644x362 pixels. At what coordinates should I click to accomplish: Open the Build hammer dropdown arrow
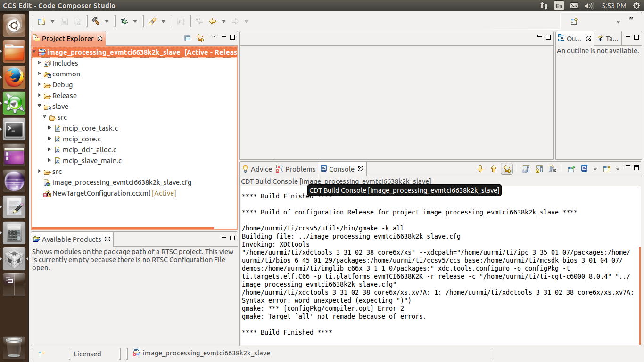point(107,21)
